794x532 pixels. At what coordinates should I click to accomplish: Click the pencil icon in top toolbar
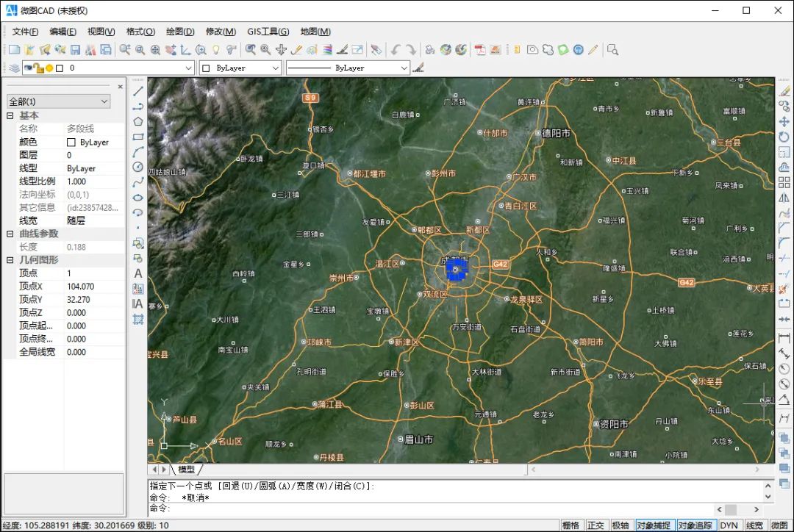[593, 50]
